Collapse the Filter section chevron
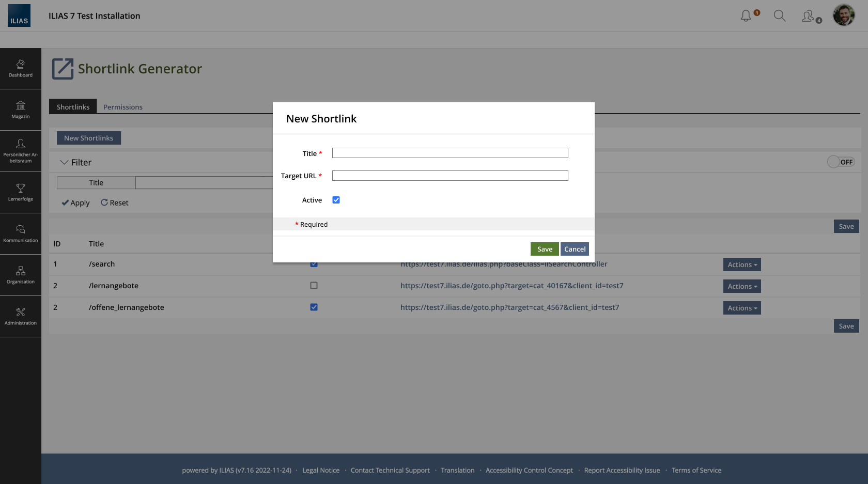 [x=64, y=162]
